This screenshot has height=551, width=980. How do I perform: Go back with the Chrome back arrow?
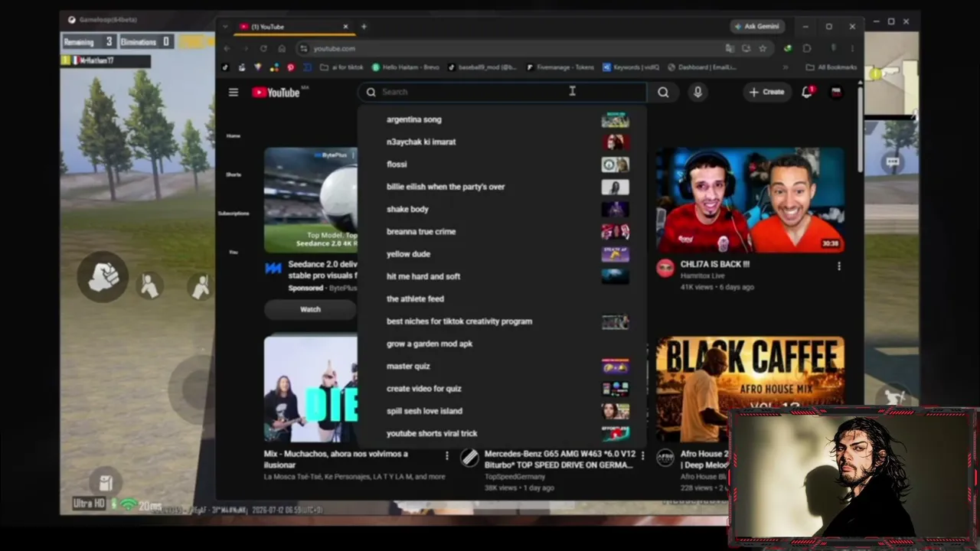pos(227,48)
